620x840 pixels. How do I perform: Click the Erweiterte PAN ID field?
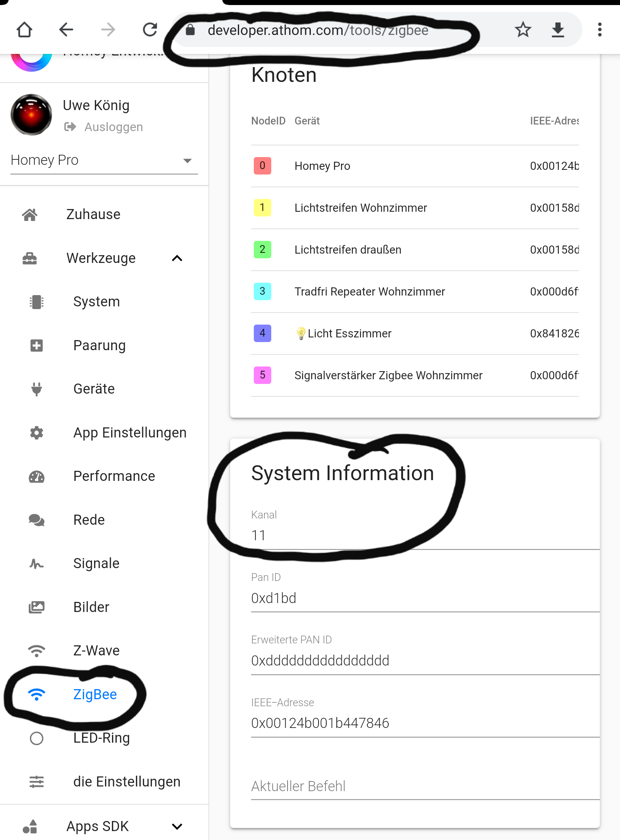(425, 661)
